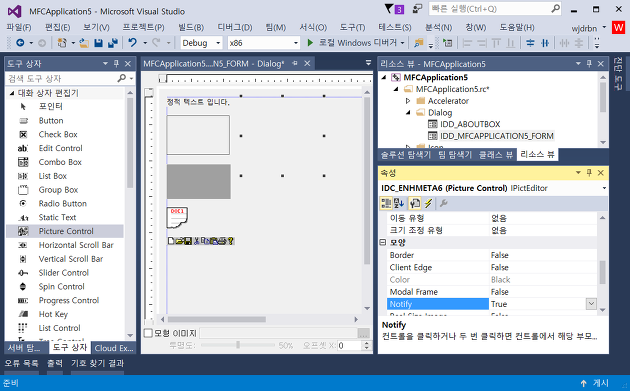Viewport: 630px width, 391px height.
Task: Open the 오류 목록 panel tab
Action: (x=21, y=363)
